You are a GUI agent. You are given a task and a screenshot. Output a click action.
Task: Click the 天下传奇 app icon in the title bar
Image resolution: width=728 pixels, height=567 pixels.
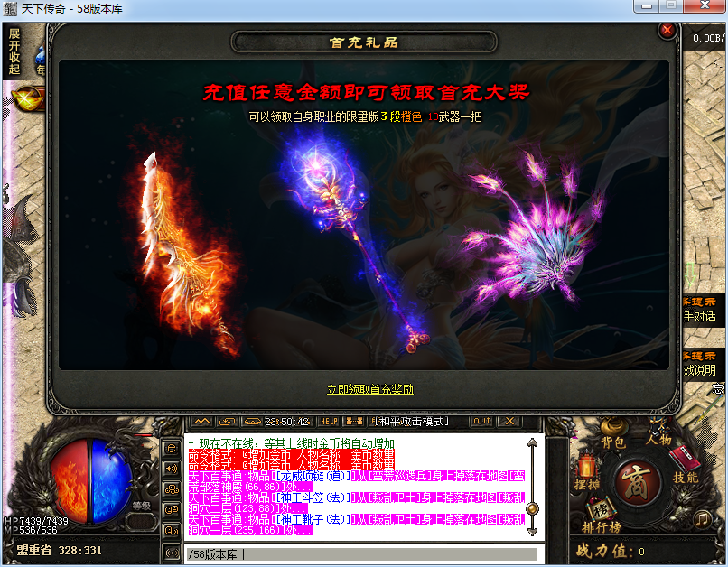10,9
